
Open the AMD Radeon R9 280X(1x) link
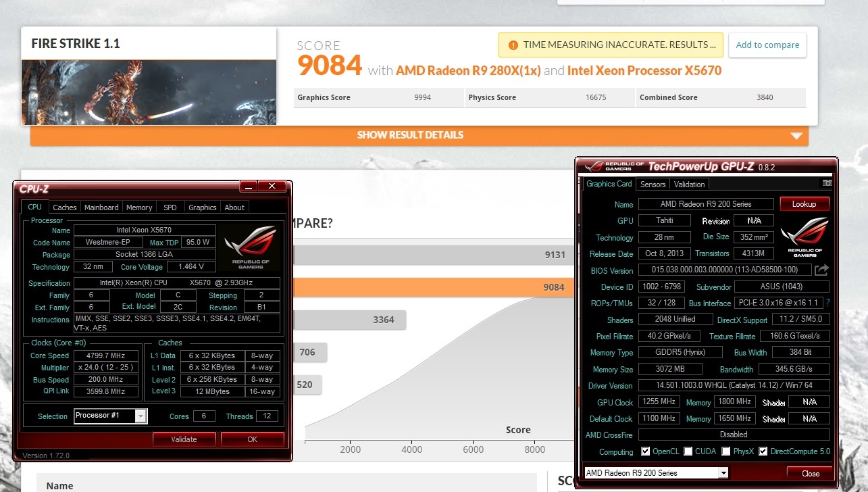pos(468,70)
